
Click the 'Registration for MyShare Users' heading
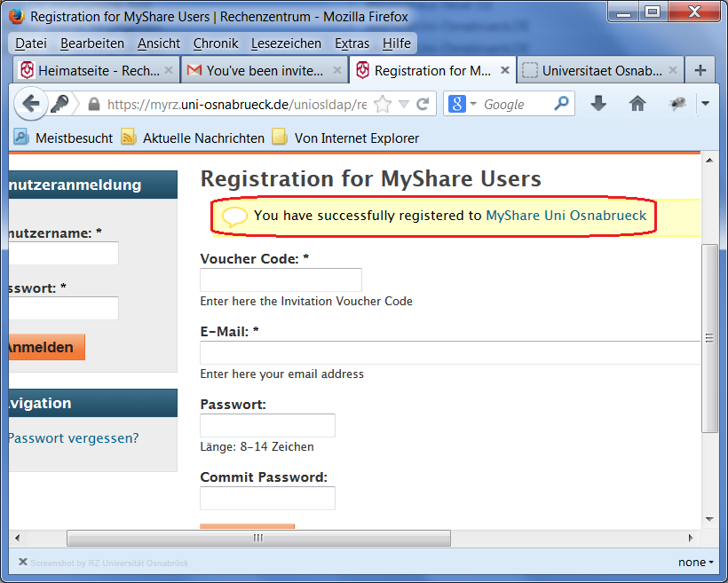coord(370,178)
